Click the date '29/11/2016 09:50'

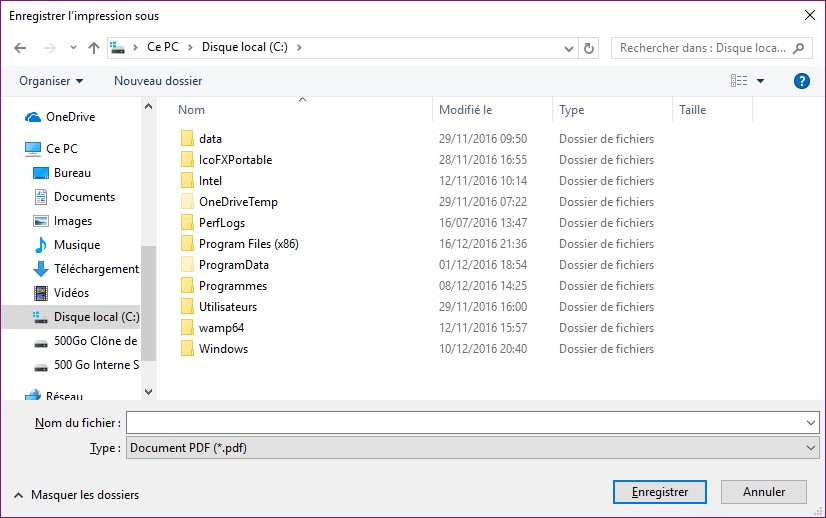click(483, 139)
